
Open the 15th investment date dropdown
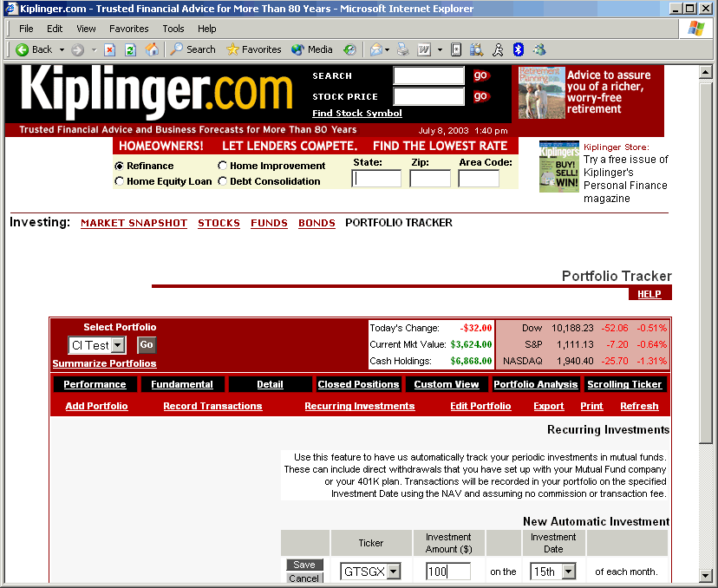pyautogui.click(x=569, y=572)
